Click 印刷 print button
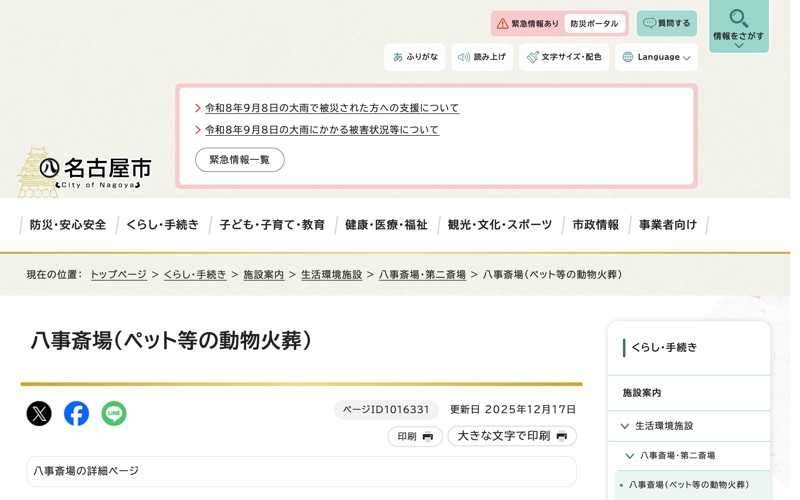800x500 pixels. 415,436
